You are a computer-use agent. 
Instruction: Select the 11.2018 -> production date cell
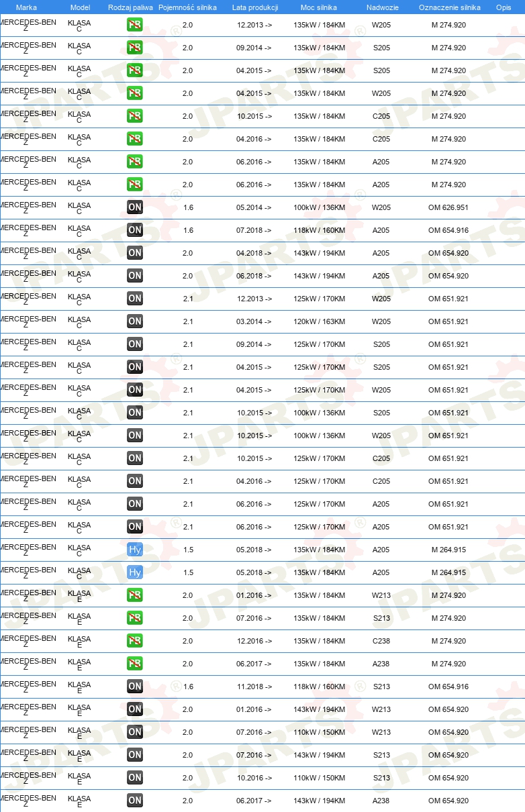pyautogui.click(x=254, y=687)
